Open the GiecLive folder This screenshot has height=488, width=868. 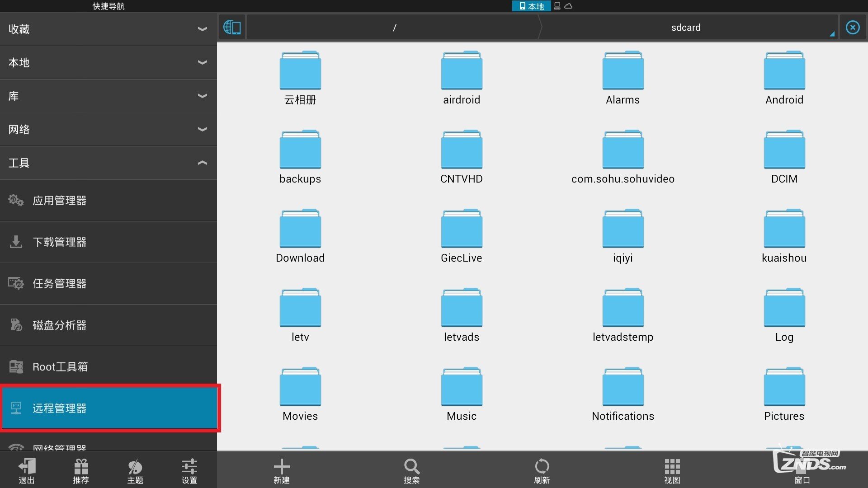[462, 236]
